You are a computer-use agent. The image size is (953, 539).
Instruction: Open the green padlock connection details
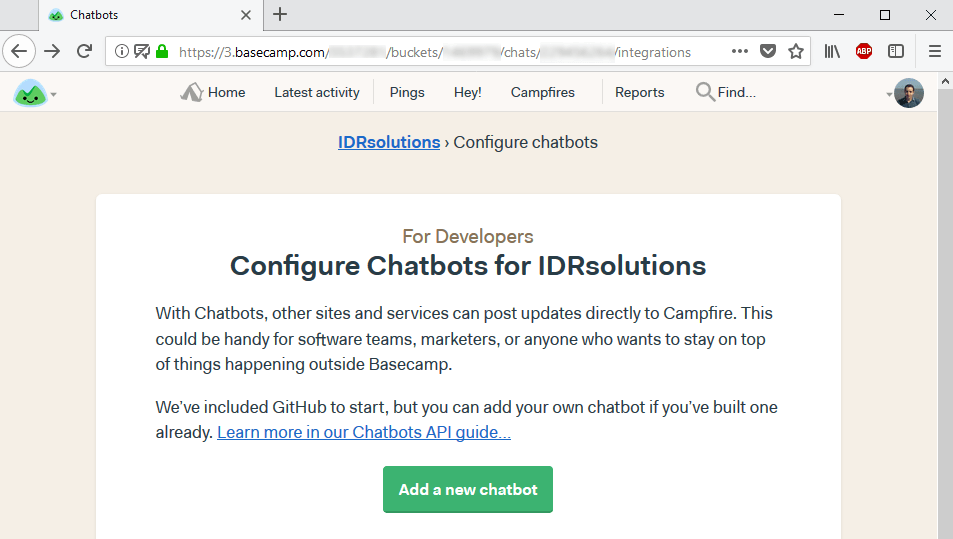[x=162, y=52]
